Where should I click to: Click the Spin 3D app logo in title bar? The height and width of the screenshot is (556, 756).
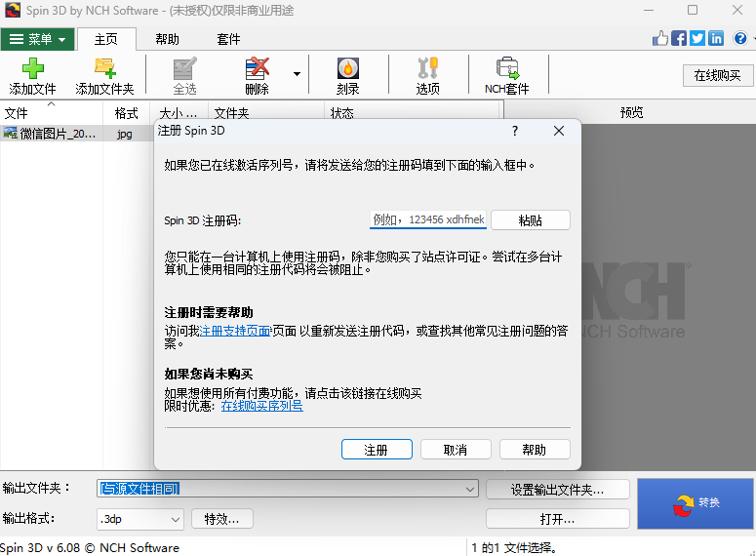(13, 10)
